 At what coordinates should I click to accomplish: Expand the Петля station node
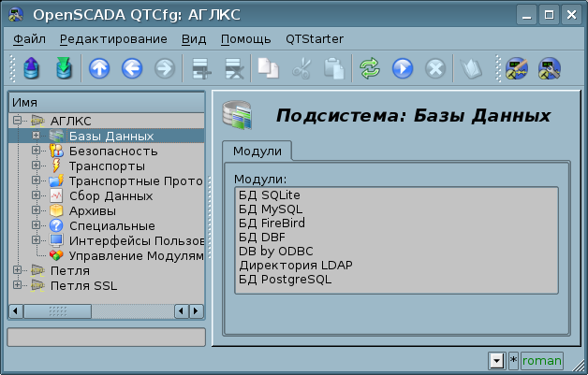click(17, 269)
